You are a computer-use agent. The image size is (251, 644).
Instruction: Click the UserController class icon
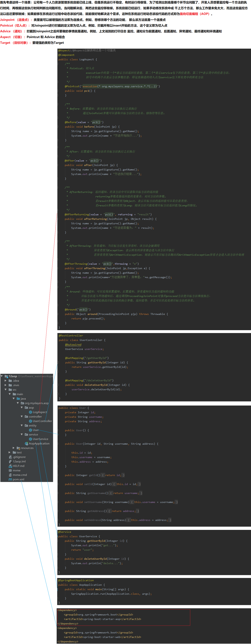coord(30,421)
